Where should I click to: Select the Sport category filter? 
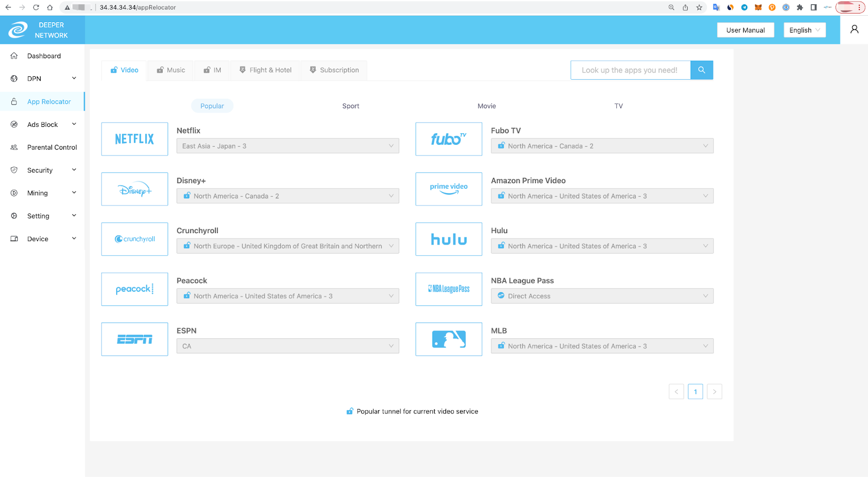click(350, 106)
